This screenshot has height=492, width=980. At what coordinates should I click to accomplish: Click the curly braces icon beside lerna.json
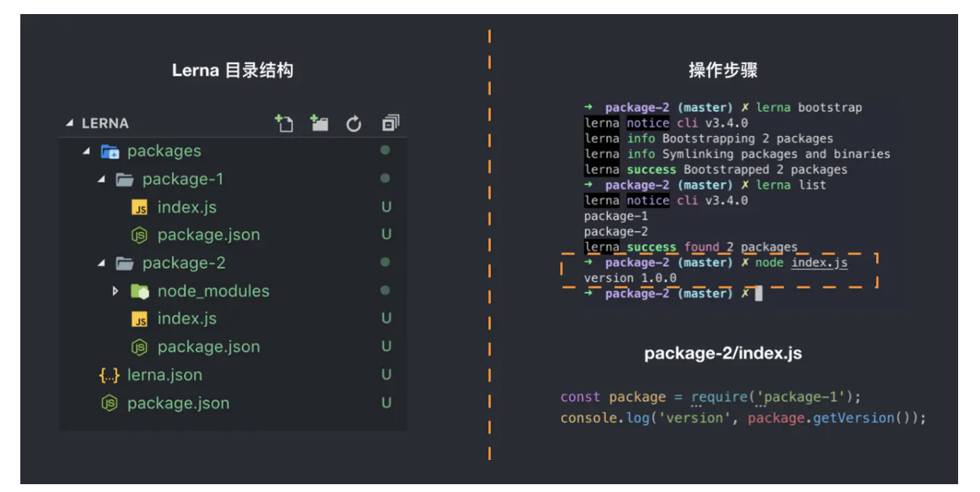(109, 376)
